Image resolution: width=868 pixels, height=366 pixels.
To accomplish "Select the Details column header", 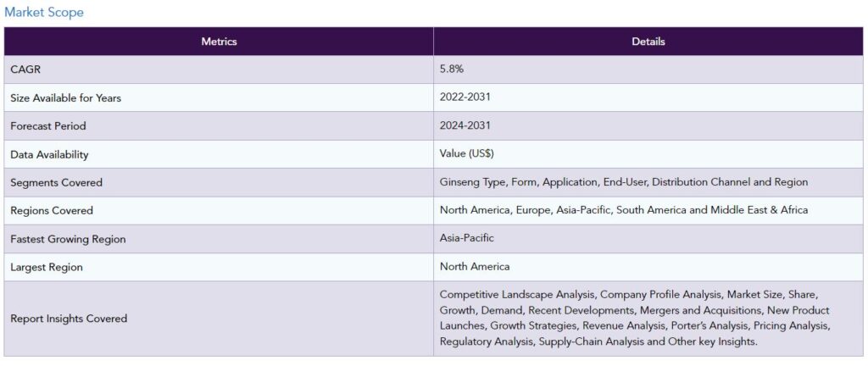I will click(x=648, y=42).
